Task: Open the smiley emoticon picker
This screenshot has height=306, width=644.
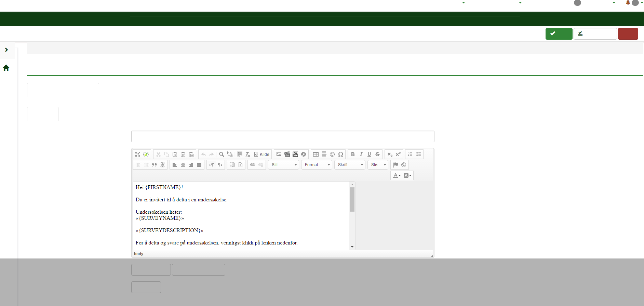Action: pos(332,154)
